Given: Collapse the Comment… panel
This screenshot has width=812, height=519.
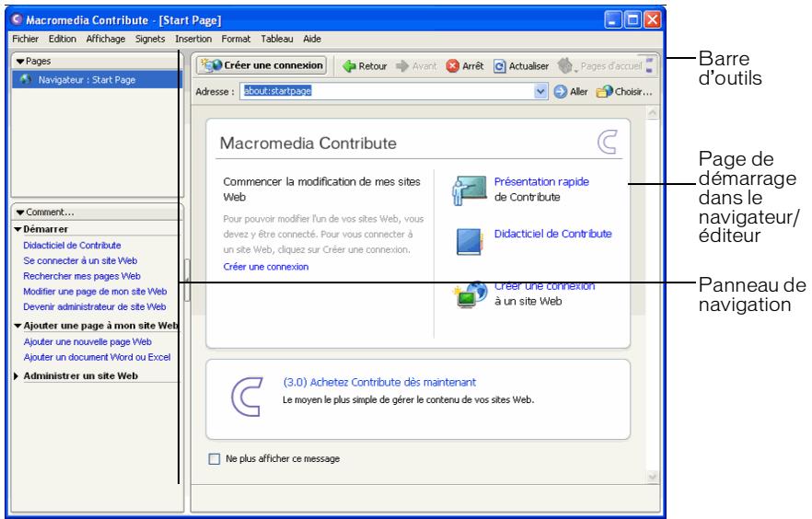Looking at the screenshot, I should point(20,213).
